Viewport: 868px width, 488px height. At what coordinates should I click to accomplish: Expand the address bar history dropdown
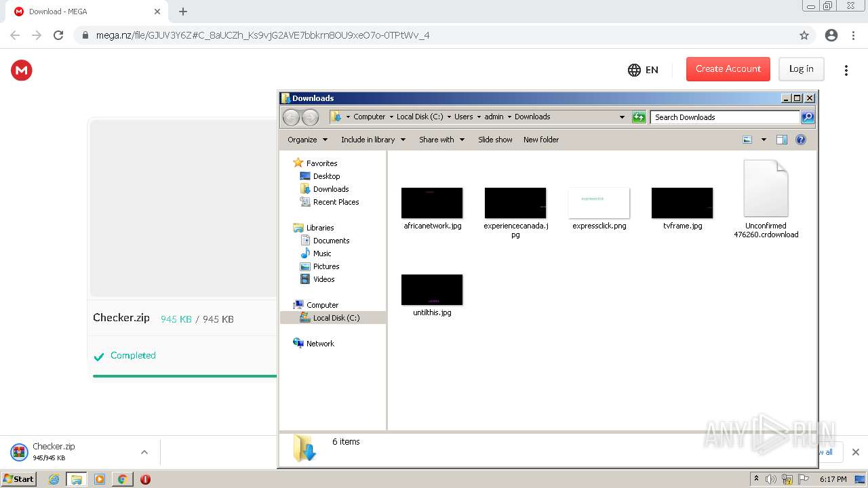click(622, 117)
